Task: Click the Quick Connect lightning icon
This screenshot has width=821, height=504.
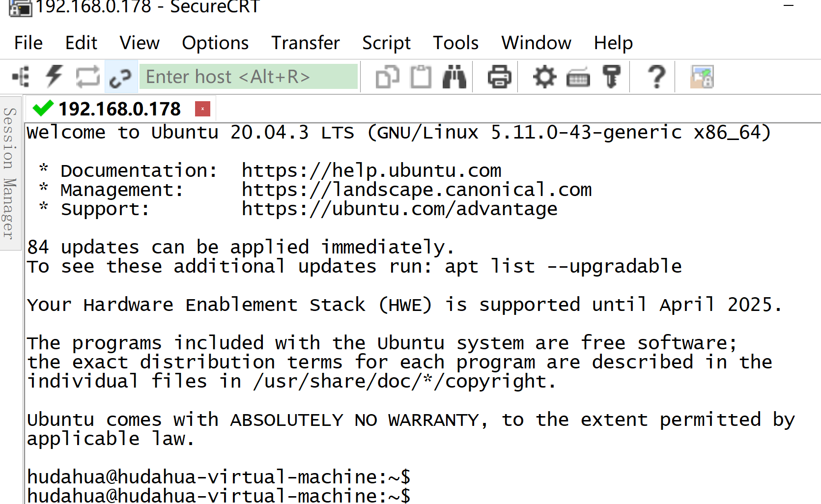Action: tap(54, 77)
